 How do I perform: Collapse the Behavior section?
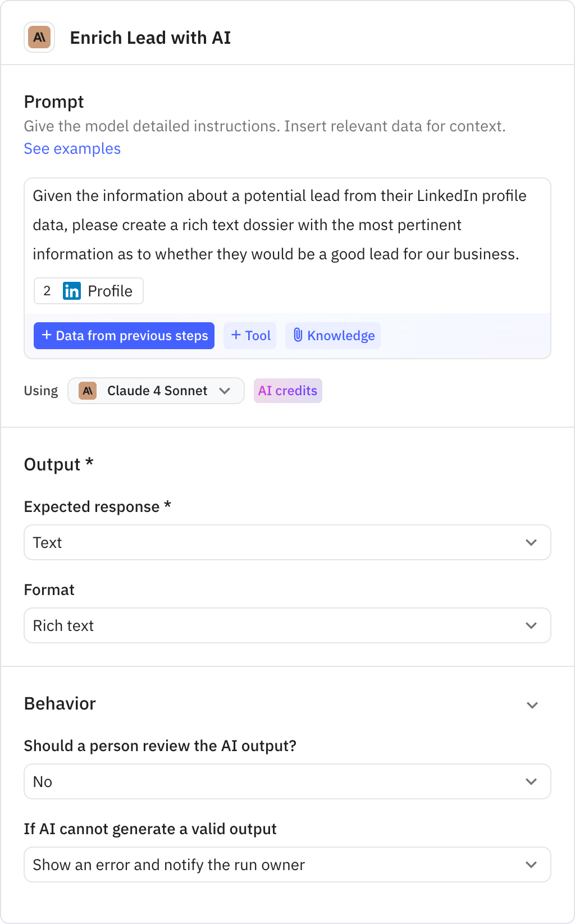(x=532, y=705)
